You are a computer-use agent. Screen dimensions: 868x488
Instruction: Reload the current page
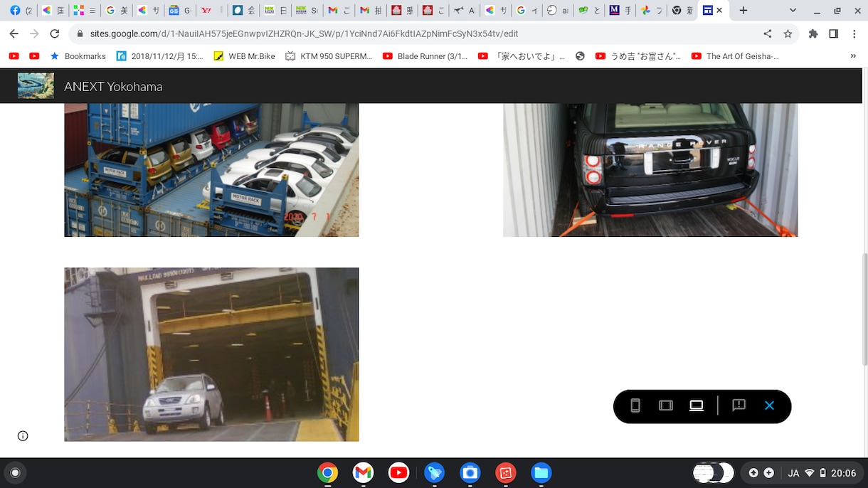tap(54, 33)
